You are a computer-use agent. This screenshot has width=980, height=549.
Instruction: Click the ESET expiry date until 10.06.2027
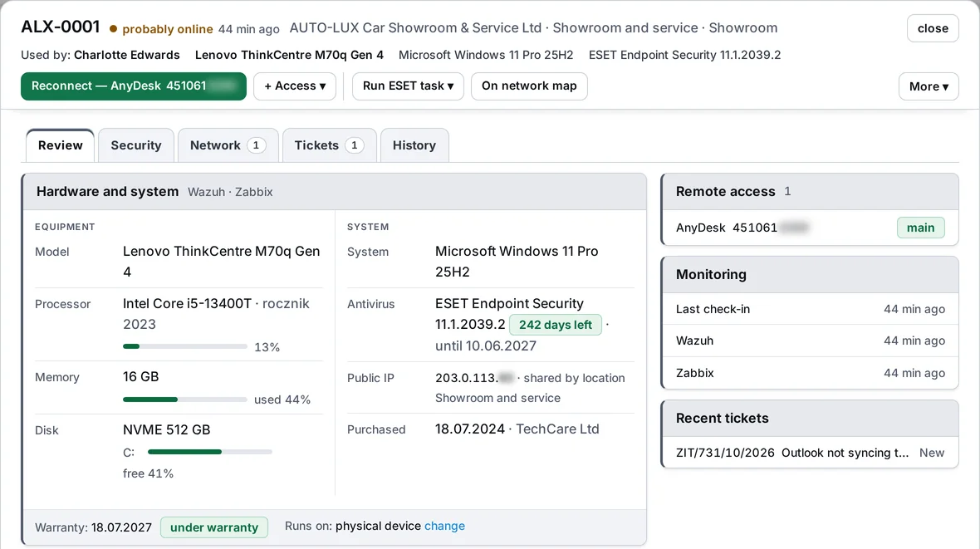486,346
